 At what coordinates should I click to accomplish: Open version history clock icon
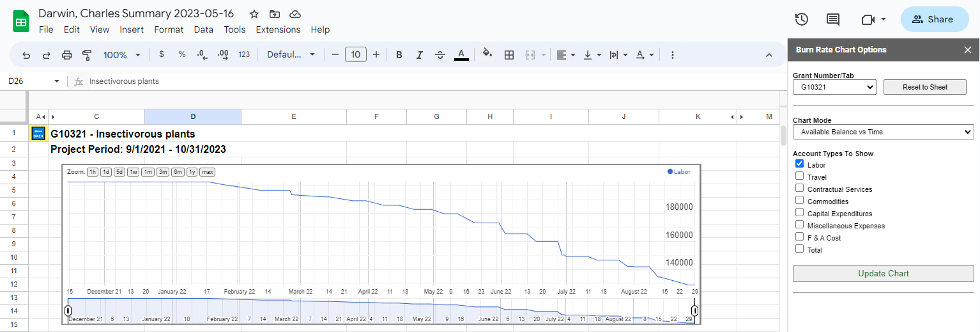(x=802, y=19)
